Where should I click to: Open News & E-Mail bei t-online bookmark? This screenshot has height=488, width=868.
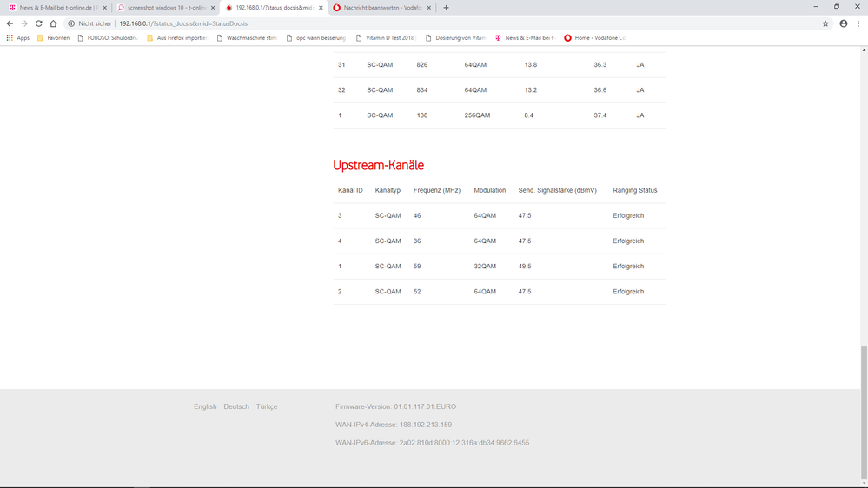tap(526, 38)
